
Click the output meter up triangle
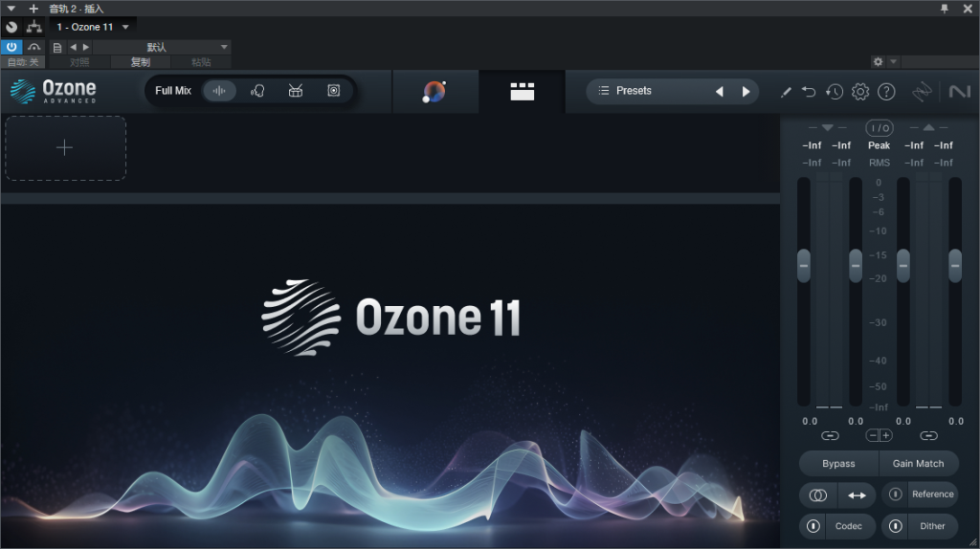point(928,127)
